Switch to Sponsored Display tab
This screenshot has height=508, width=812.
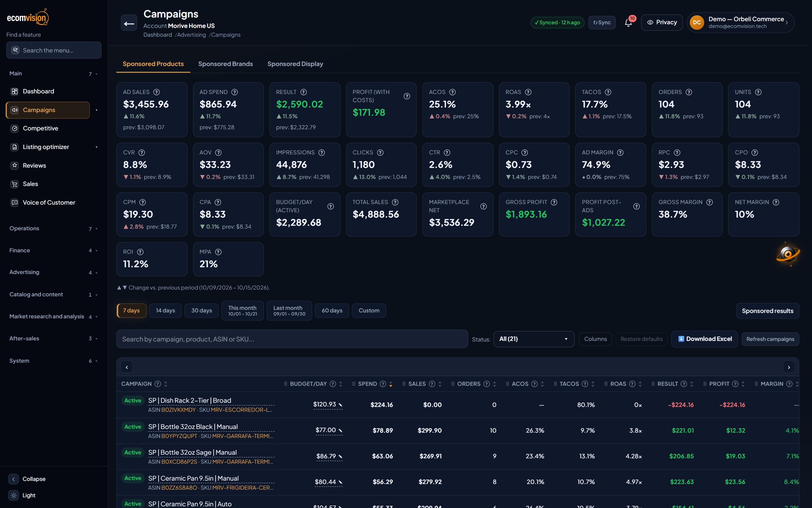295,64
